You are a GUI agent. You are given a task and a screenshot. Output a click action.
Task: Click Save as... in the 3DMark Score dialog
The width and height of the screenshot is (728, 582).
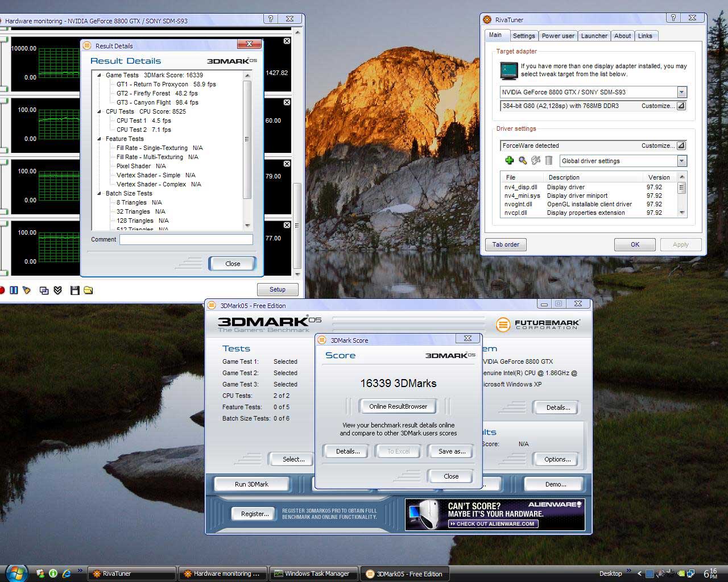pos(452,451)
